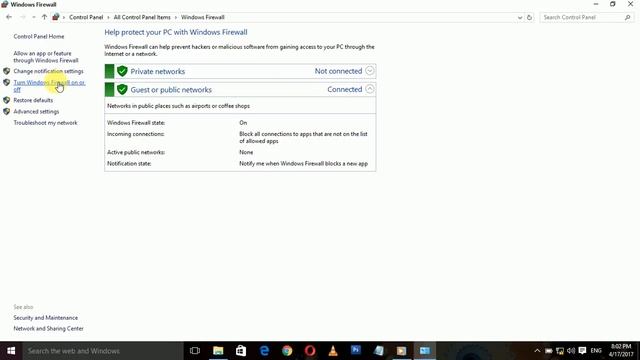640x360 pixels.
Task: Switch to the active Control Panel taskbar window
Action: (x=425, y=351)
